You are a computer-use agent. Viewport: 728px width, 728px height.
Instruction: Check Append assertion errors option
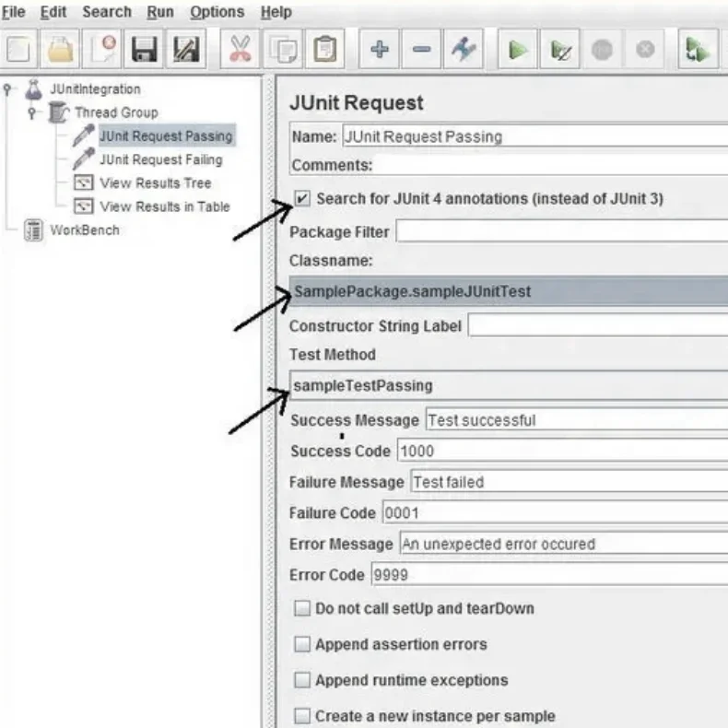coord(301,644)
